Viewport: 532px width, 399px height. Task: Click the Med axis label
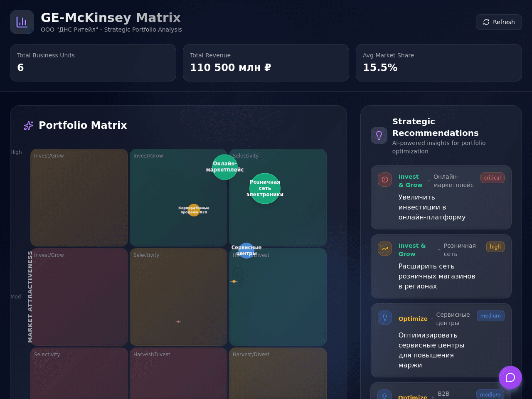click(x=16, y=297)
